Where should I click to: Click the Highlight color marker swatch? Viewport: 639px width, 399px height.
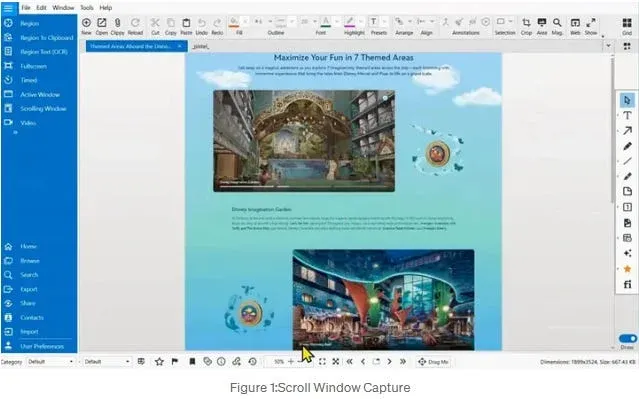pos(350,22)
